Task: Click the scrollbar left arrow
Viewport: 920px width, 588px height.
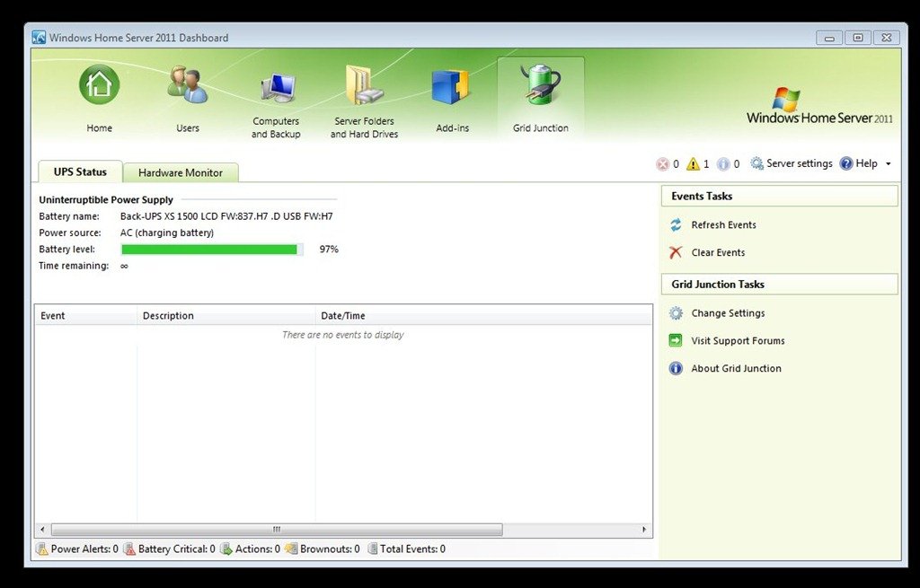Action: 42,530
